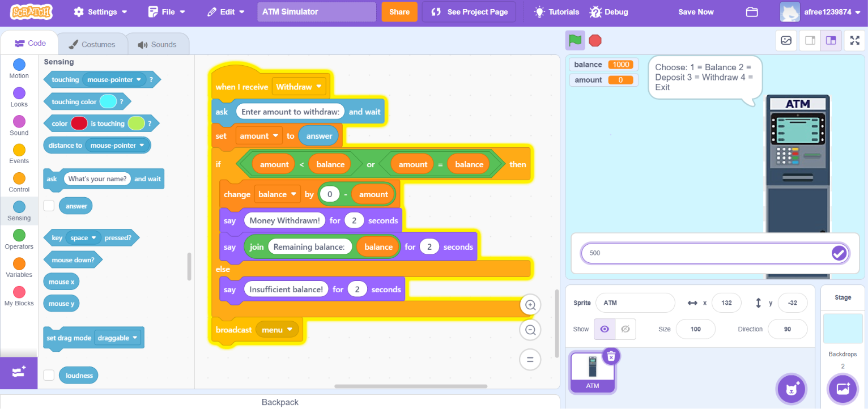Submit answer with the checkmark button
This screenshot has width=868, height=409.
click(839, 253)
